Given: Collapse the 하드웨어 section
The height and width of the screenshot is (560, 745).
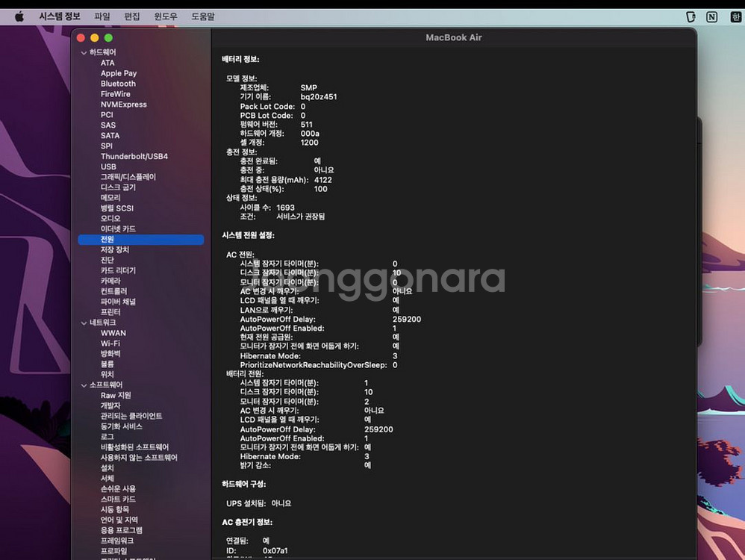Looking at the screenshot, I should coord(84,53).
